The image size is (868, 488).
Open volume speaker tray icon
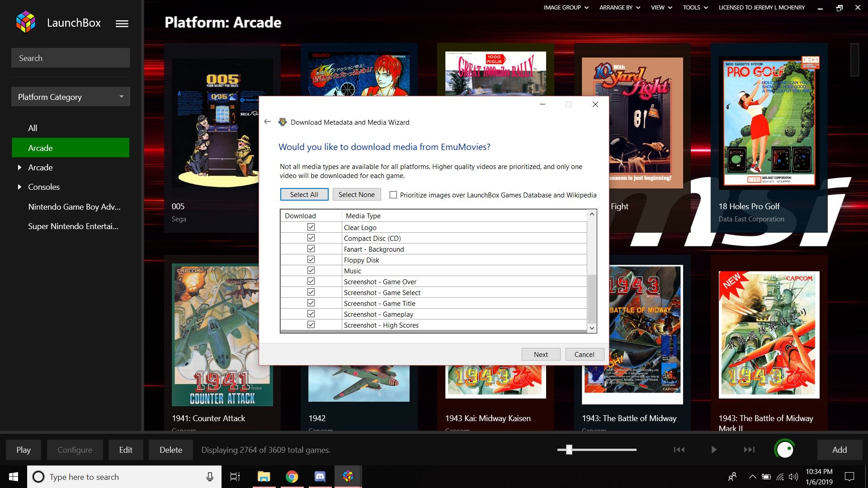point(793,477)
